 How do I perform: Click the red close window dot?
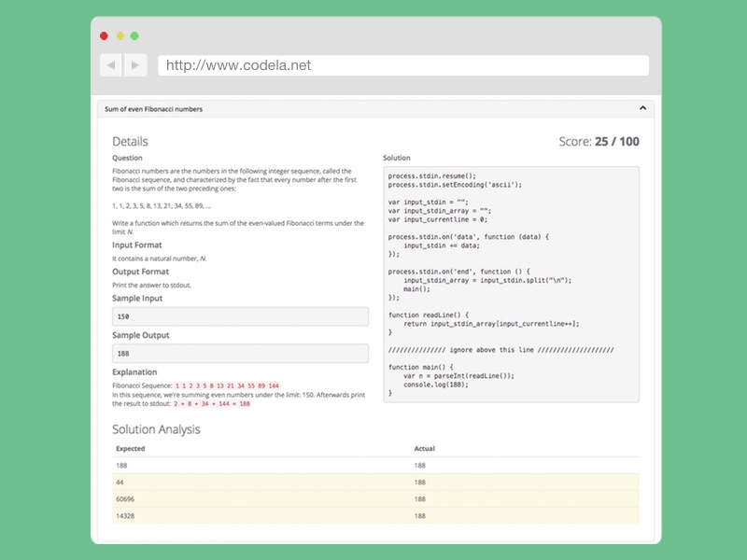tap(104, 35)
